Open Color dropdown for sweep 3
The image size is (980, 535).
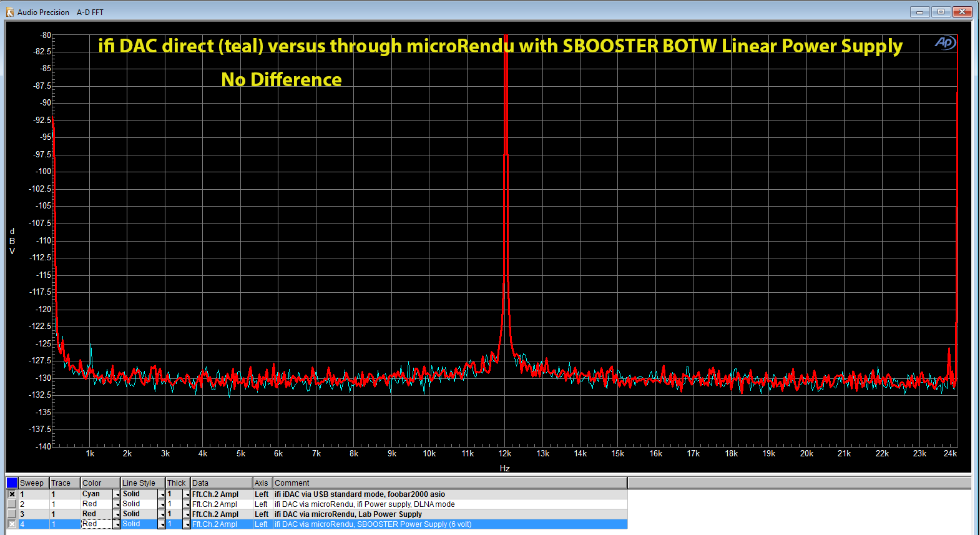(x=117, y=514)
